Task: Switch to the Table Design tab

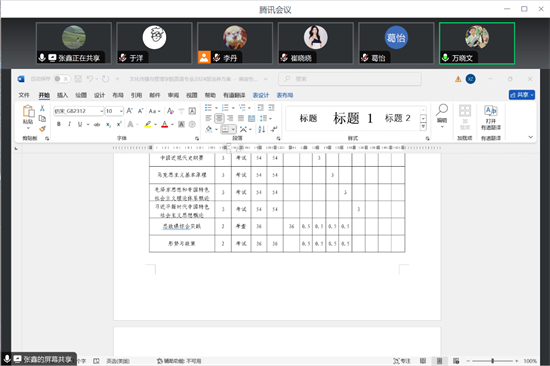Action: coord(261,95)
